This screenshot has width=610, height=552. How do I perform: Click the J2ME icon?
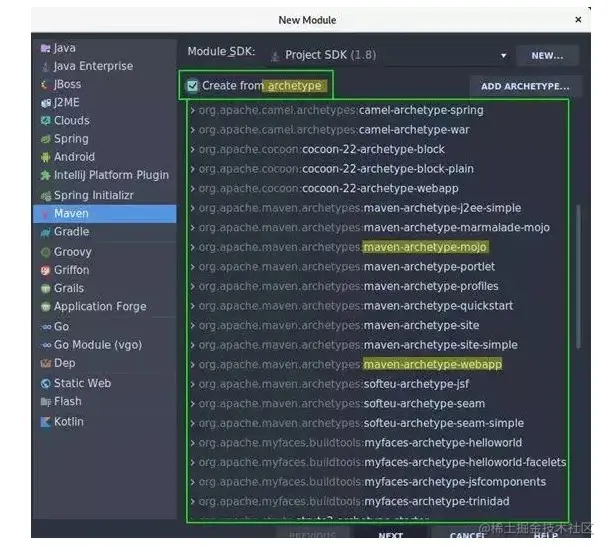tap(46, 103)
